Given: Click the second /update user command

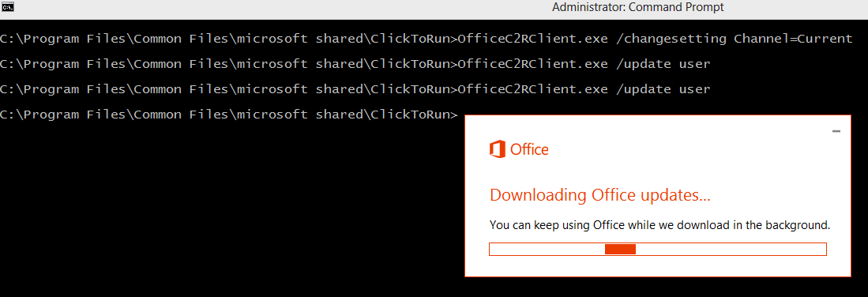Looking at the screenshot, I should [x=663, y=89].
